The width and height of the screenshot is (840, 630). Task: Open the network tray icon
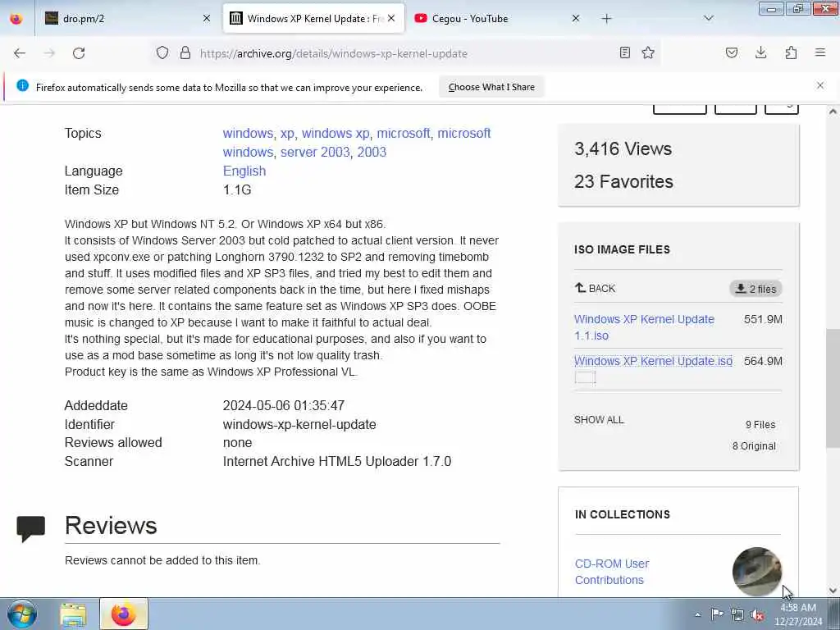coord(737,615)
